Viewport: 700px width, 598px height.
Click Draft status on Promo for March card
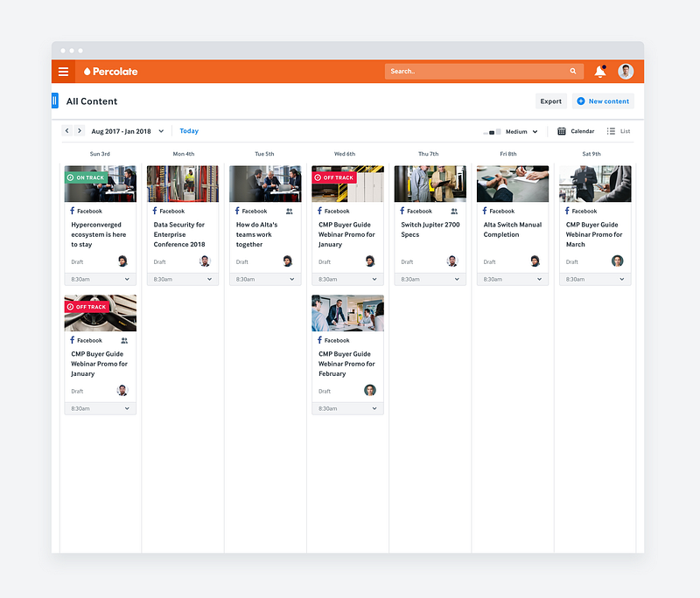(x=572, y=261)
